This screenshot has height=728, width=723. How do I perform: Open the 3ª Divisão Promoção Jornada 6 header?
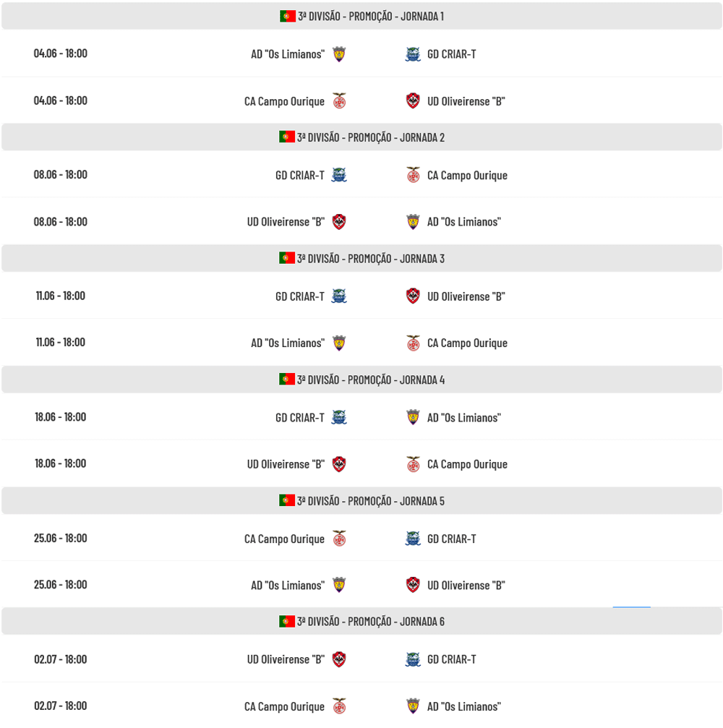tap(361, 621)
